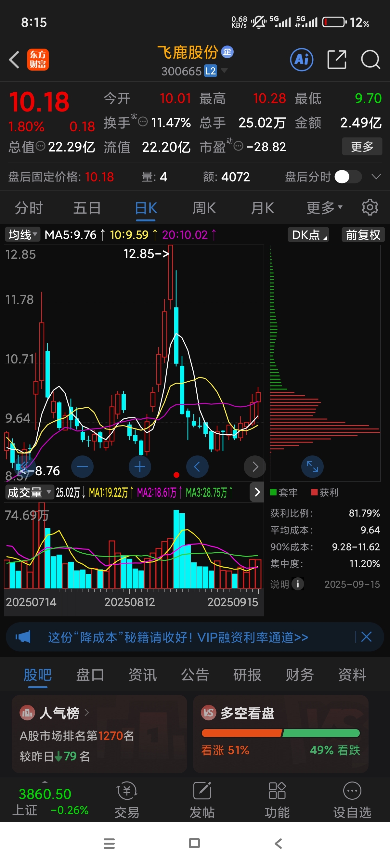Open the DK点 dropdown

point(308,234)
